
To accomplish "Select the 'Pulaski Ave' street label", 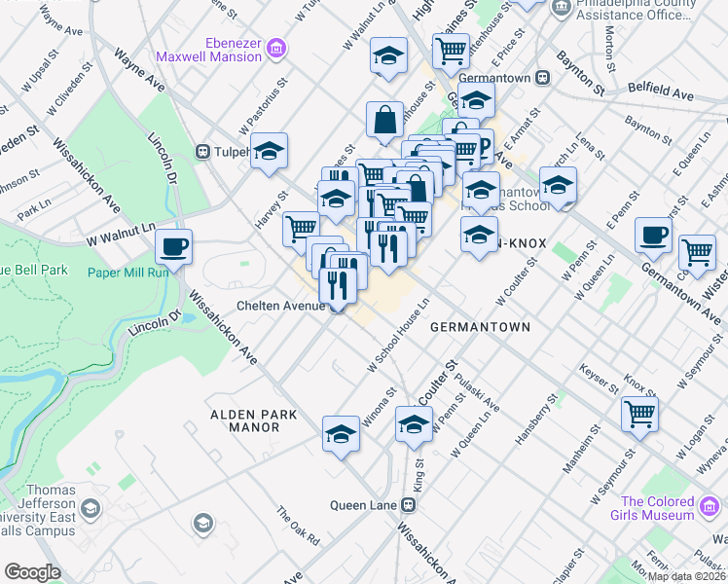I will click(476, 392).
